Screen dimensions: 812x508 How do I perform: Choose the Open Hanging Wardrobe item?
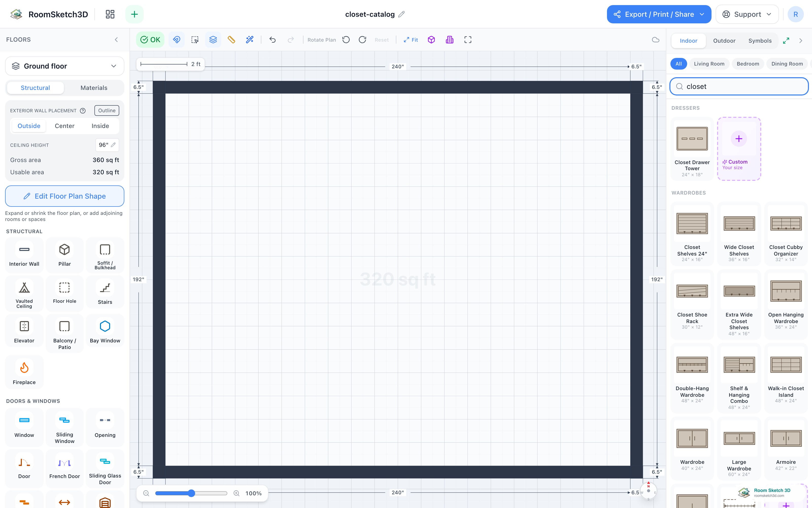[786, 304]
